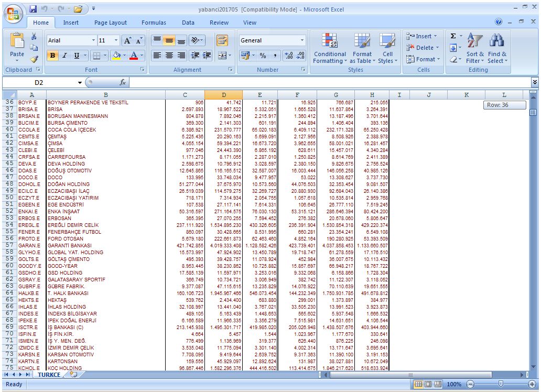541x392 pixels.
Task: Click the Open folder icon in Quick Access Toolbar
Action: (78, 9)
